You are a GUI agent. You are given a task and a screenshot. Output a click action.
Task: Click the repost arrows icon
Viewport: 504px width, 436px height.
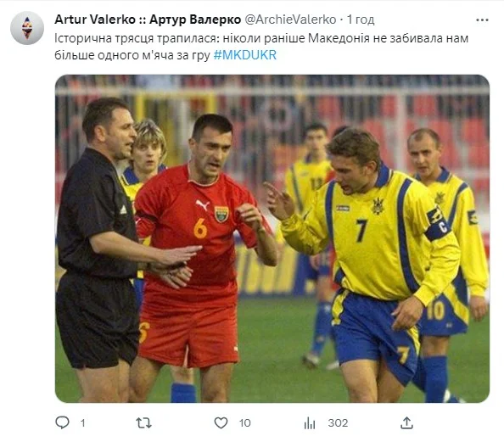point(143,422)
